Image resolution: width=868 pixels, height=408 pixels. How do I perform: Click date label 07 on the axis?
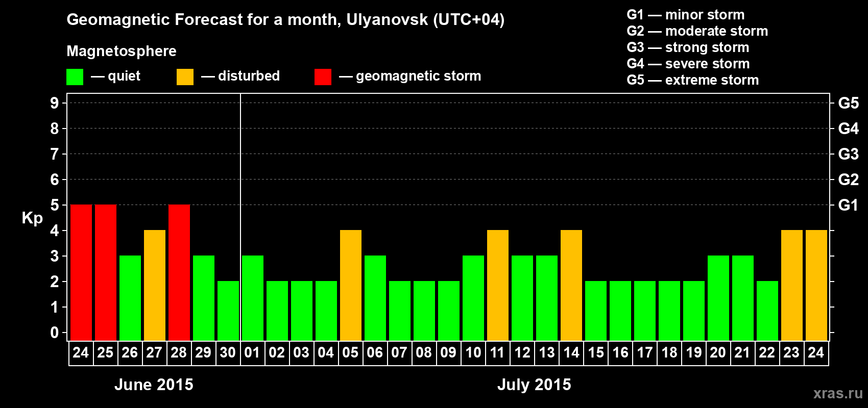(x=399, y=352)
